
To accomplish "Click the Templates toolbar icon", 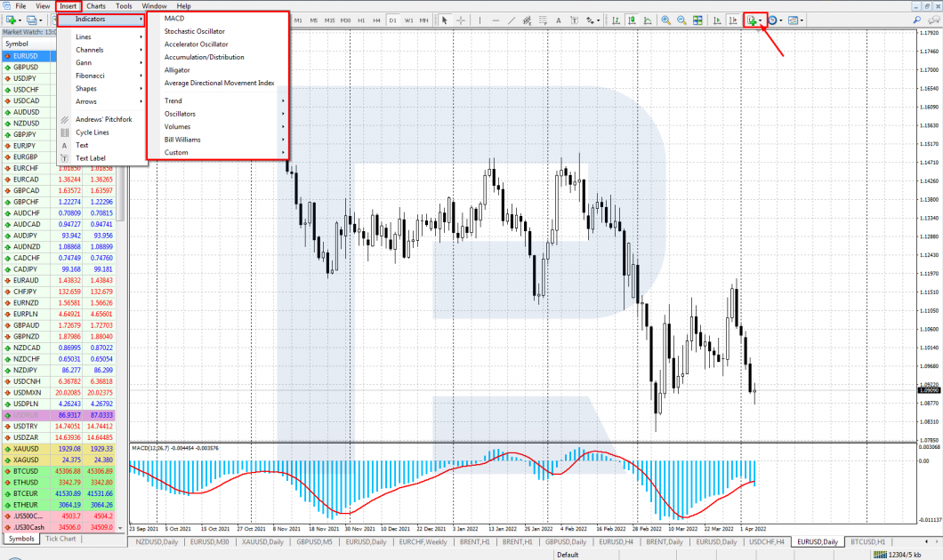I will [x=793, y=20].
